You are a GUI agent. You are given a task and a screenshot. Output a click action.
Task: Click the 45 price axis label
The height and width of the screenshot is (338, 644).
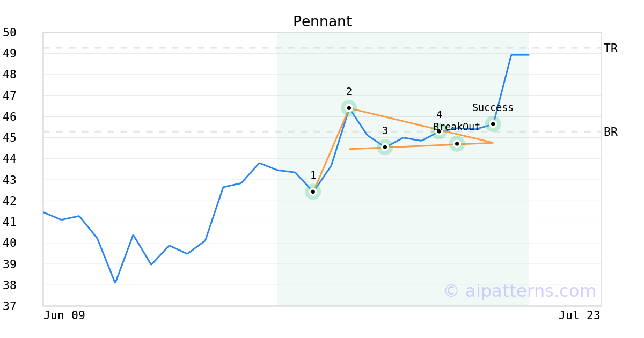(x=10, y=138)
